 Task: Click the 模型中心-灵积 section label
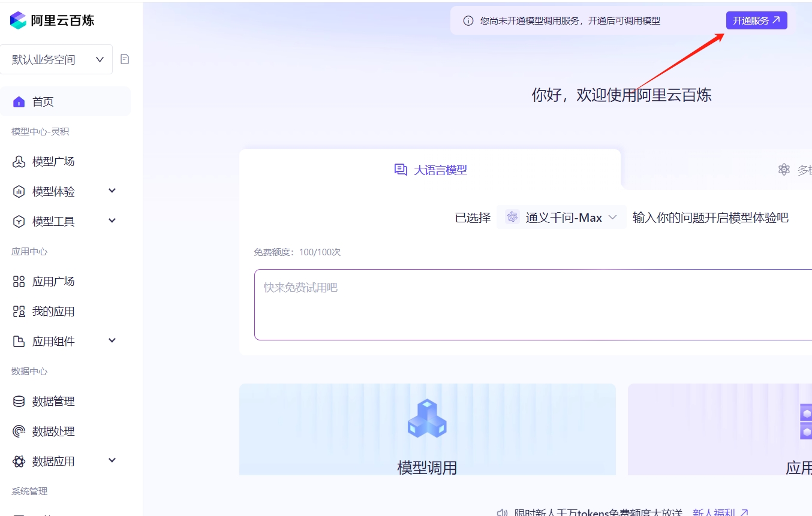click(40, 132)
